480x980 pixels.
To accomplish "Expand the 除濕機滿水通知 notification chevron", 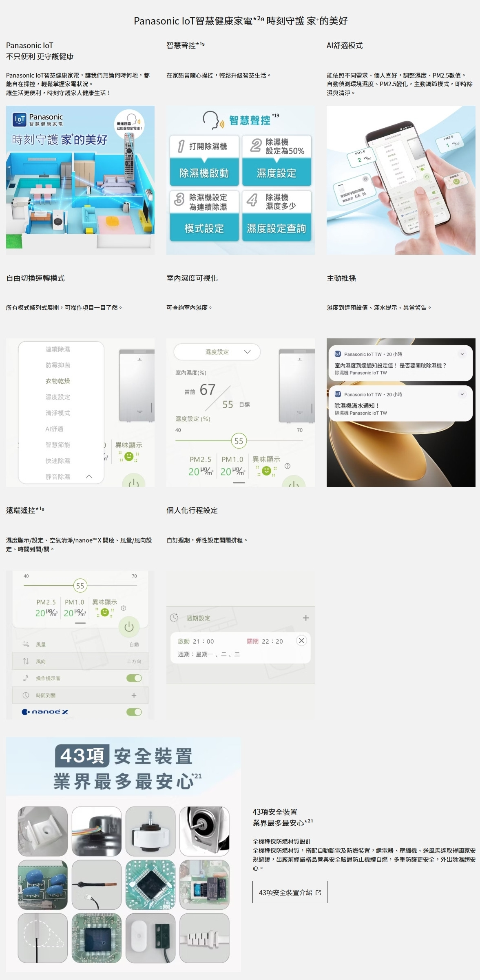I will (462, 394).
